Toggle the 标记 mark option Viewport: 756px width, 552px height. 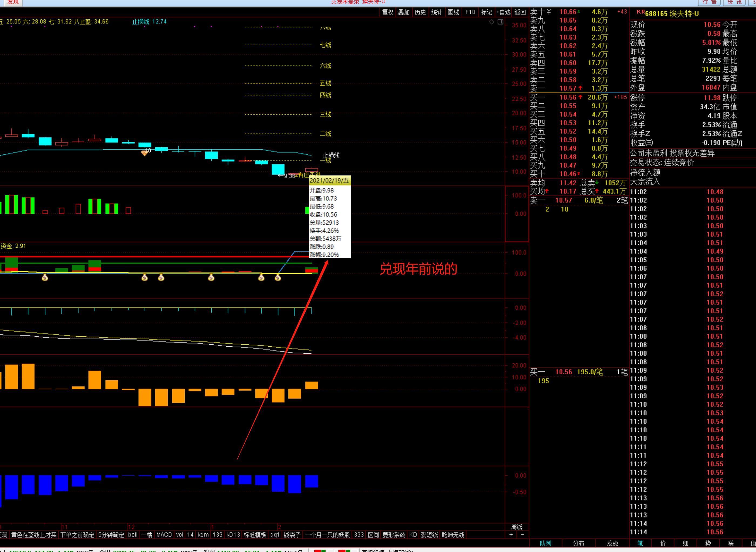486,12
